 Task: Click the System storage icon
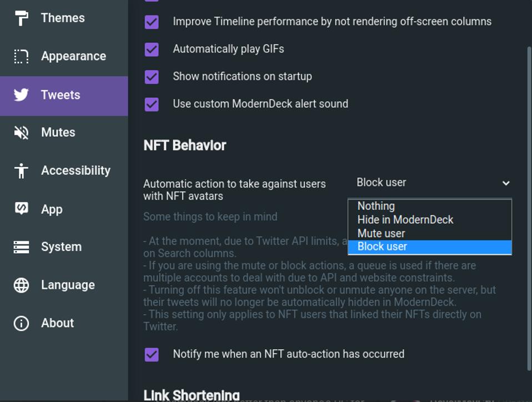(x=21, y=247)
